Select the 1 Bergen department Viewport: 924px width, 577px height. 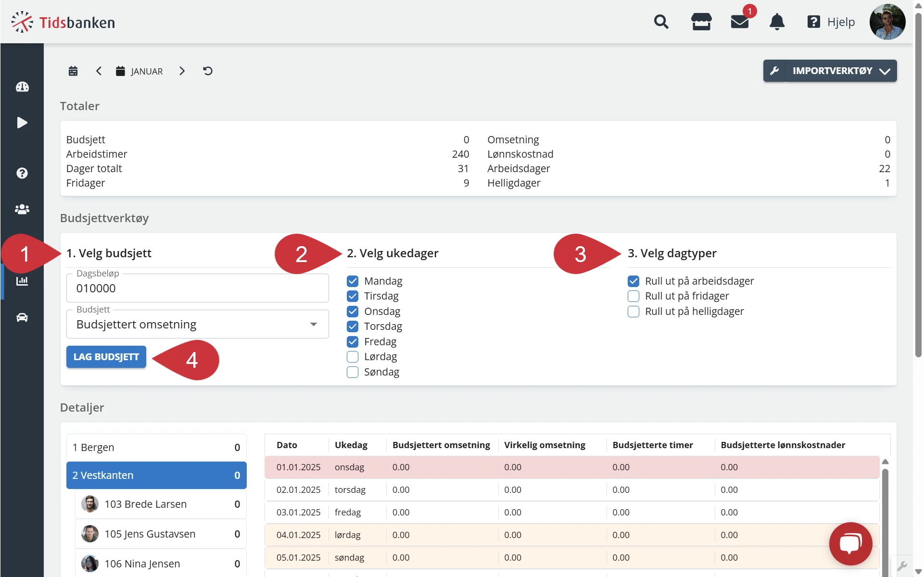tap(156, 447)
